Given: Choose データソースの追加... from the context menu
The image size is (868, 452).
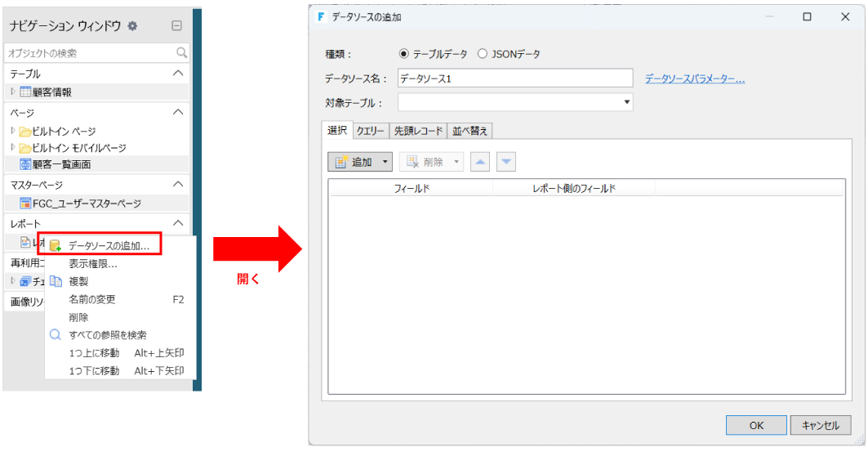Looking at the screenshot, I should click(x=109, y=245).
